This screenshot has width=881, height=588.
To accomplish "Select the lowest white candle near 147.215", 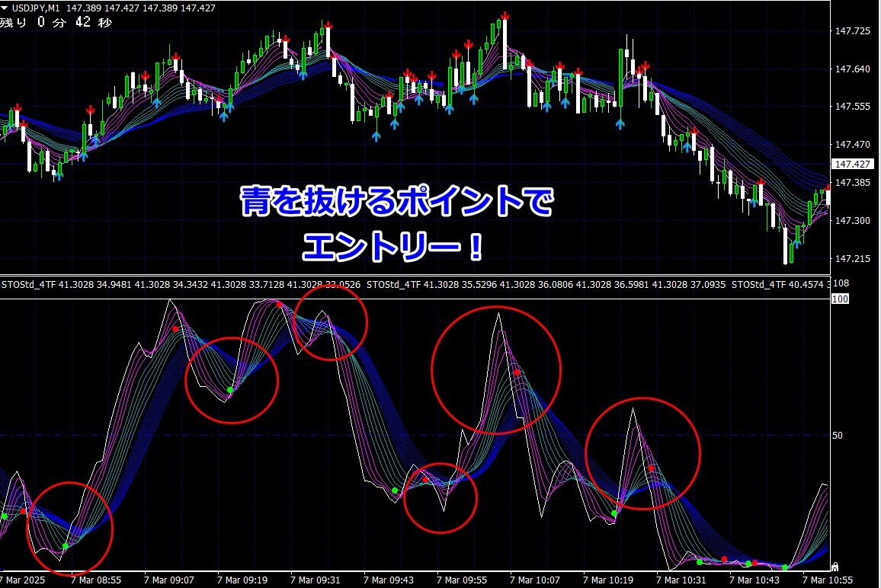I will pos(786,244).
